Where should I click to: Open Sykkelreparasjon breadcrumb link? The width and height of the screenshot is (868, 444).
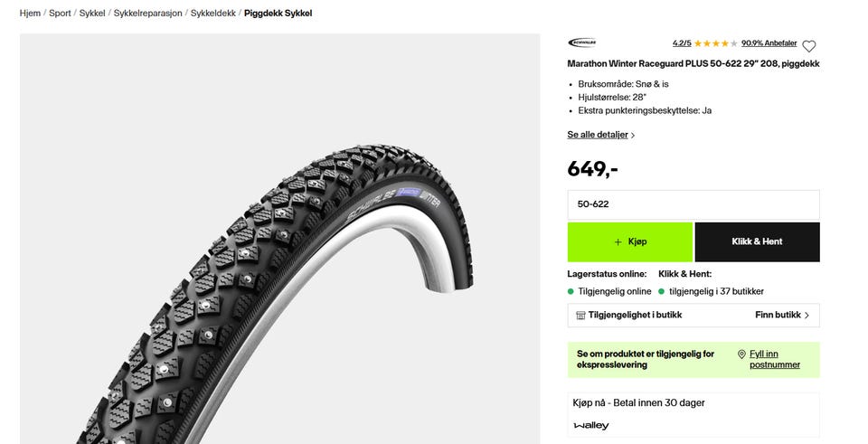tap(147, 14)
